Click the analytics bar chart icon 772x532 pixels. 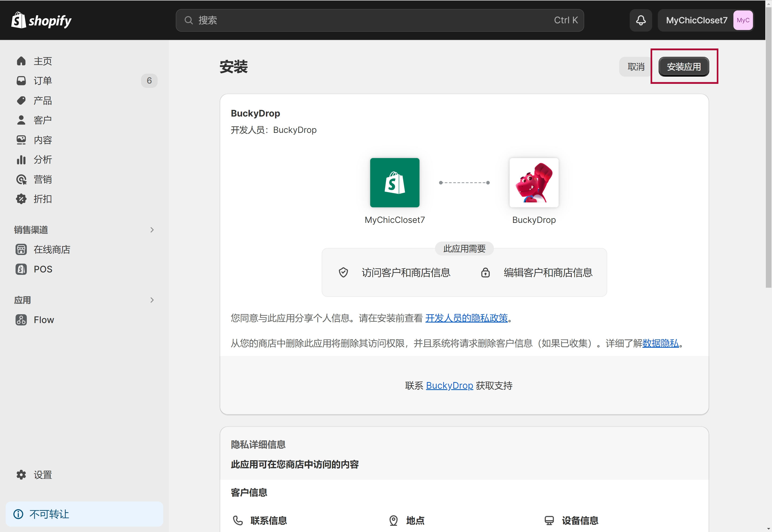point(21,160)
